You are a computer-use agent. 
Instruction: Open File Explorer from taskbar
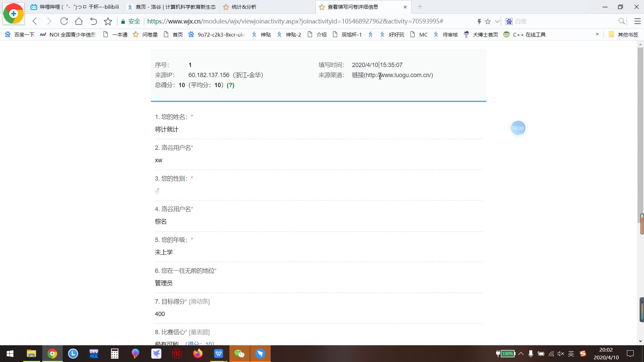coord(31,354)
